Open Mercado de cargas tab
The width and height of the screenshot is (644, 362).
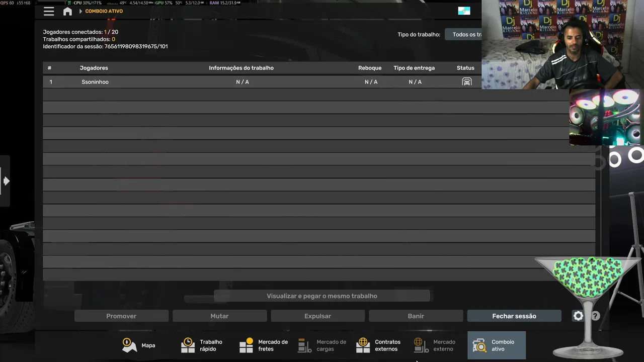click(x=323, y=345)
